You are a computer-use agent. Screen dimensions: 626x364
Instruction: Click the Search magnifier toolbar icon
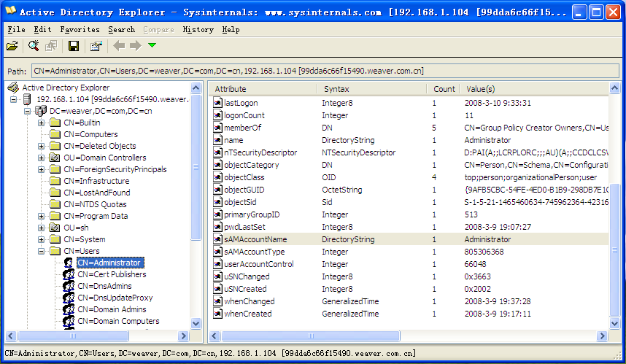click(34, 46)
